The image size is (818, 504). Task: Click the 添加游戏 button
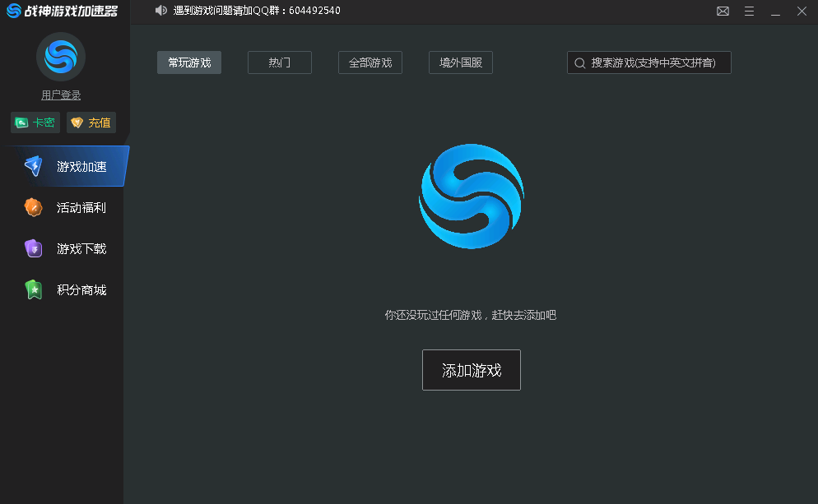click(472, 370)
